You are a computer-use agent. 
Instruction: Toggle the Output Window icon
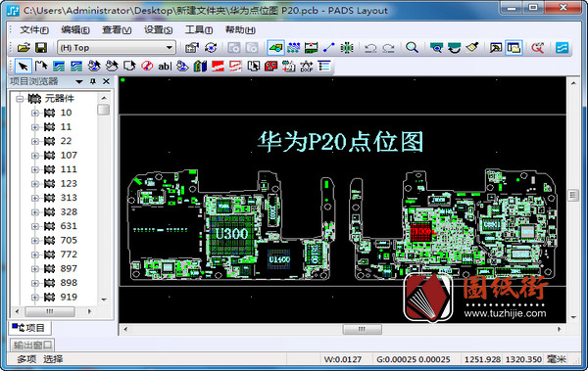pos(496,48)
